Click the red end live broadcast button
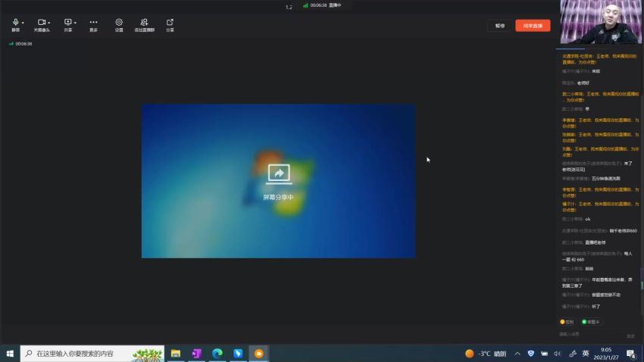644x362 pixels. point(533,26)
